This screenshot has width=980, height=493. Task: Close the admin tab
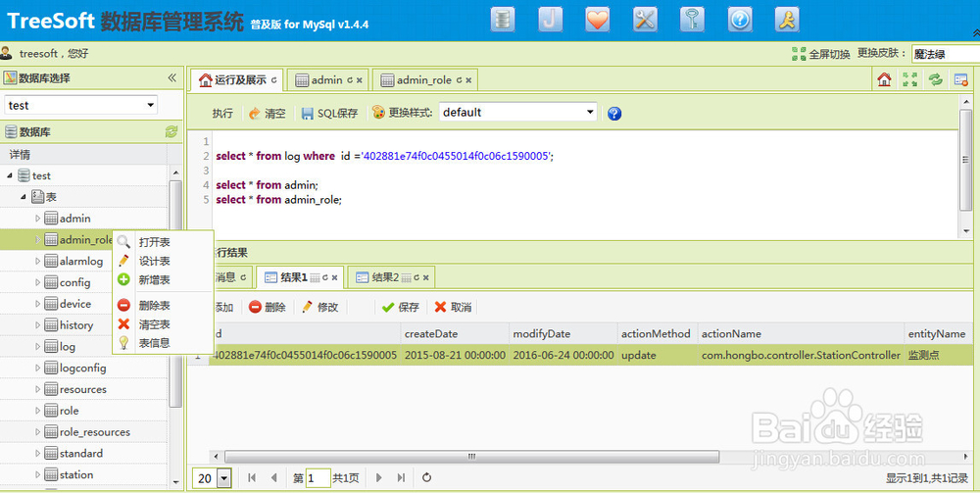(360, 80)
